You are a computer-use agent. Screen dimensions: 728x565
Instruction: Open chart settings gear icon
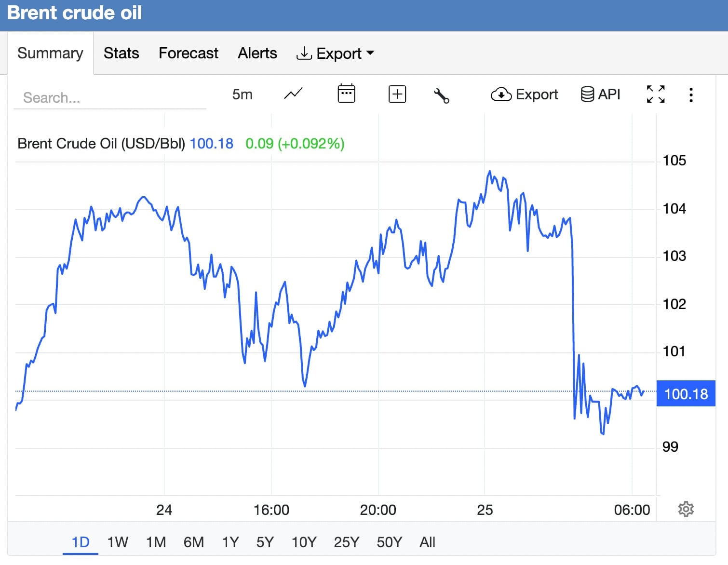coord(686,509)
